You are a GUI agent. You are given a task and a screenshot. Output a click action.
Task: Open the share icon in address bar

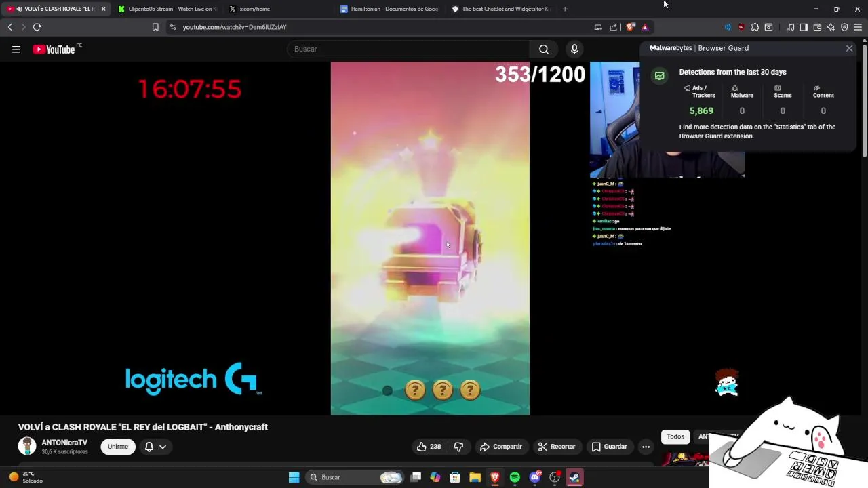tap(614, 27)
